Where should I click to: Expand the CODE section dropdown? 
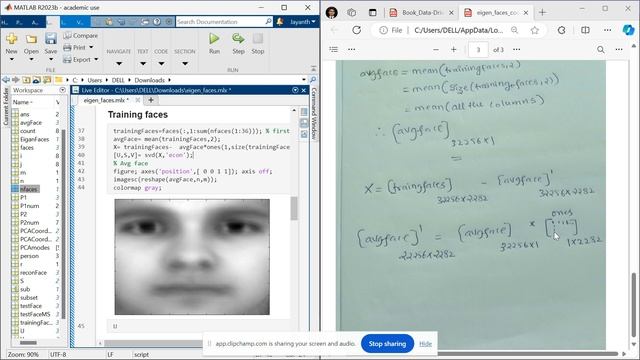pyautogui.click(x=161, y=64)
